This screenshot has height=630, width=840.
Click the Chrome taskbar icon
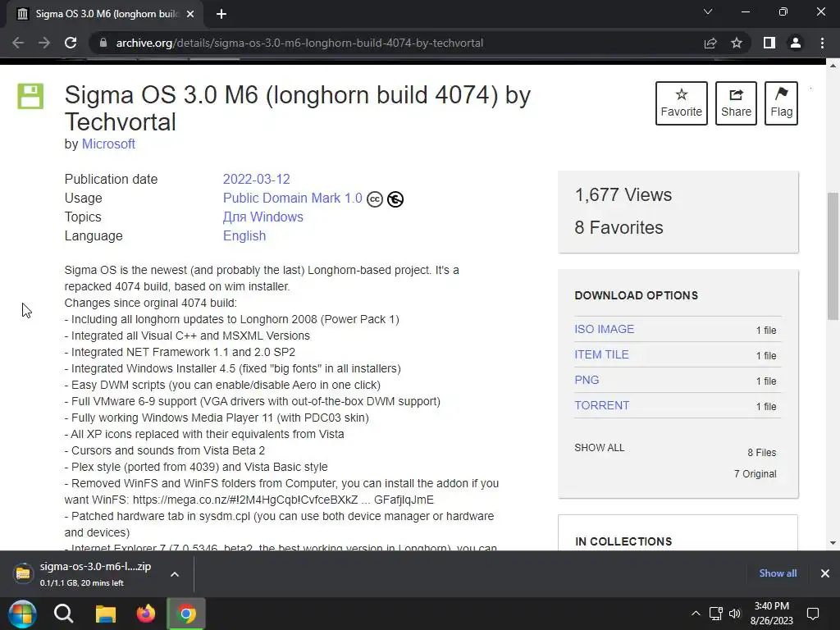(186, 614)
